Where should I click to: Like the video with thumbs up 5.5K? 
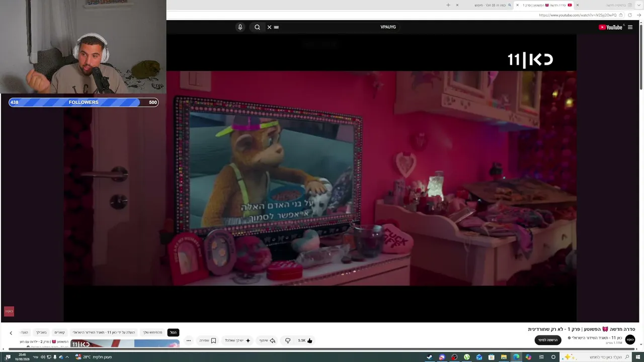point(305,340)
